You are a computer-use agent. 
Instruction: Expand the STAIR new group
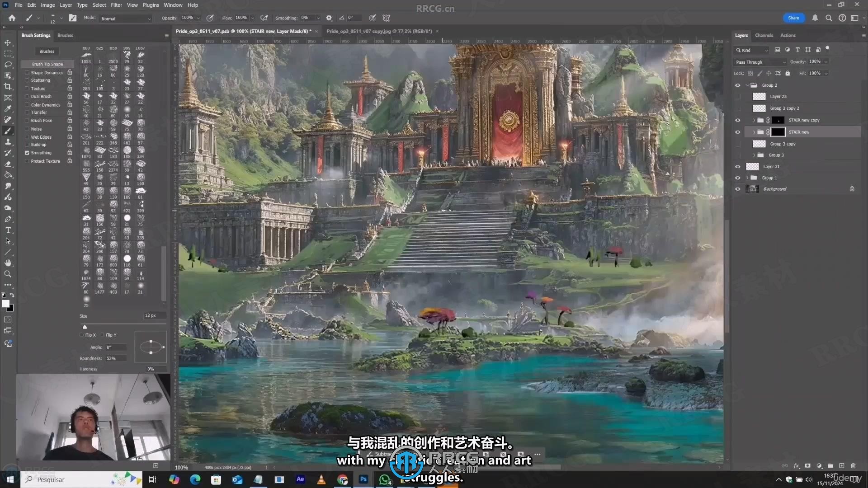(754, 132)
